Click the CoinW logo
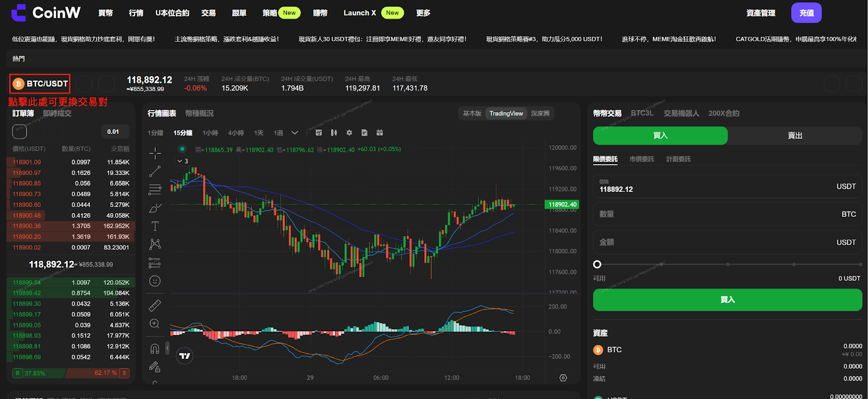 point(46,12)
